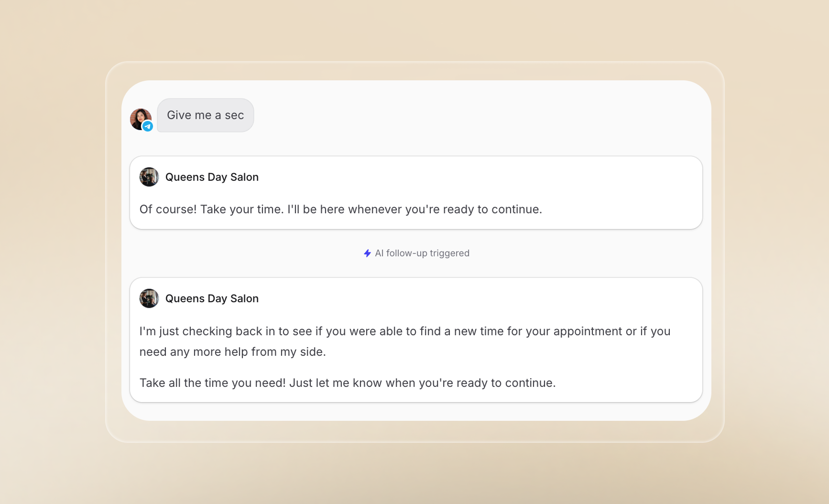Select the 'I'm just checking back in' paragraph

coord(405,341)
